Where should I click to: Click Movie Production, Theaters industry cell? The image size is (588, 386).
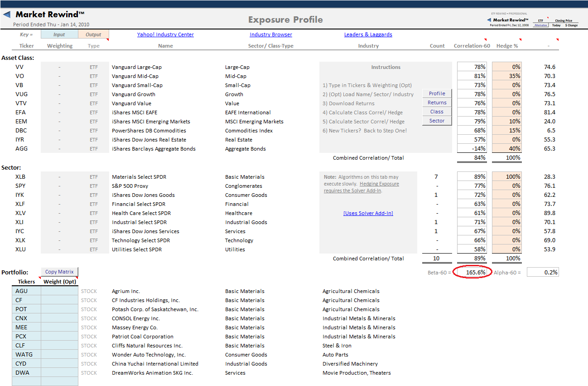pos(357,373)
